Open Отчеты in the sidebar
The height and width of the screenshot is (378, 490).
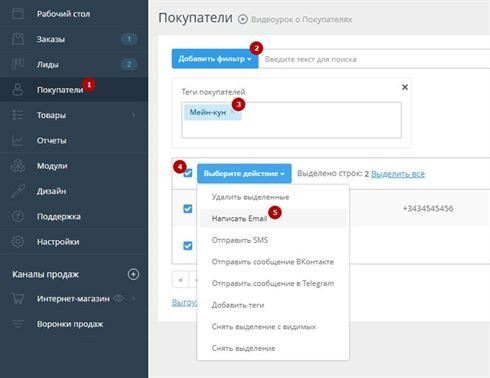[x=51, y=141]
